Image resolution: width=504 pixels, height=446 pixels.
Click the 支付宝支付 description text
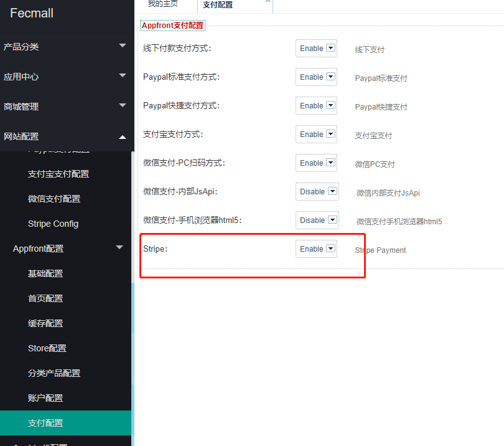(373, 135)
